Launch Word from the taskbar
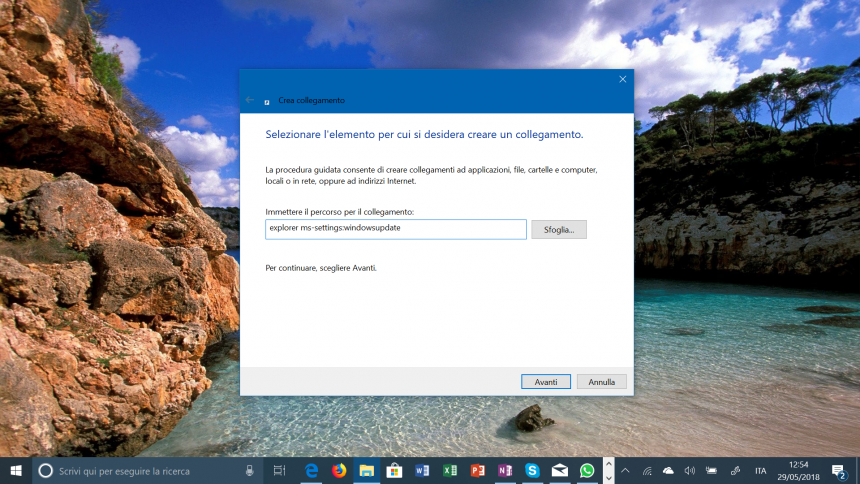The image size is (860, 484). coord(422,471)
